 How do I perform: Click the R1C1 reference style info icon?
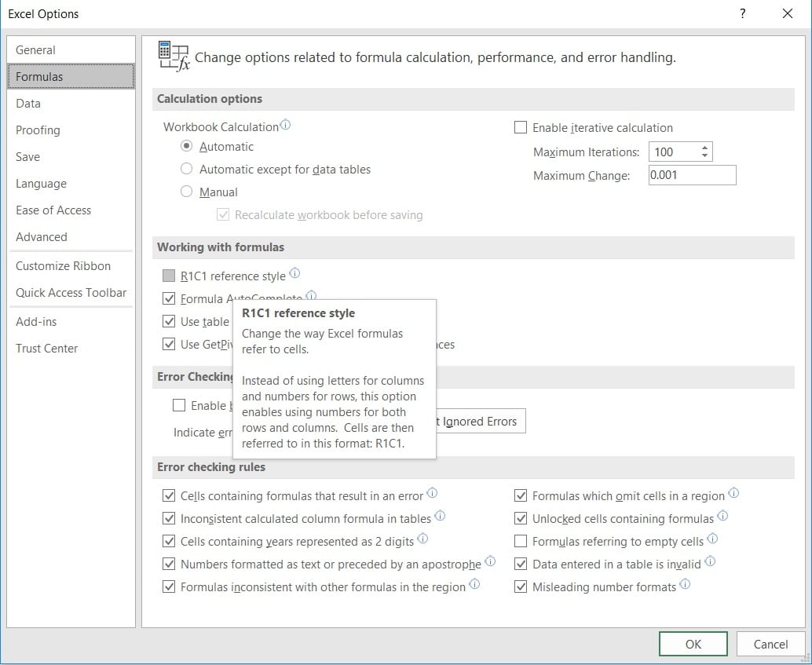pos(294,273)
